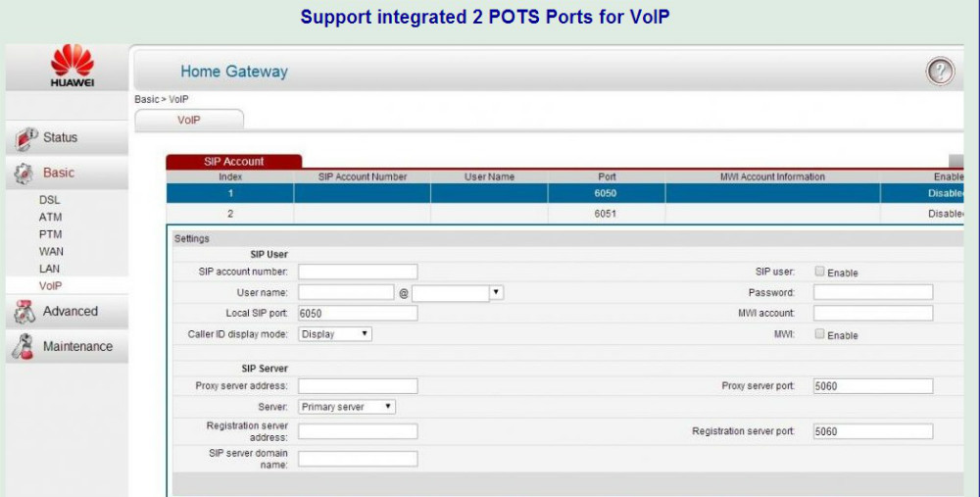Open the user name domain dropdown
Image resolution: width=980 pixels, height=497 pixels.
[458, 292]
